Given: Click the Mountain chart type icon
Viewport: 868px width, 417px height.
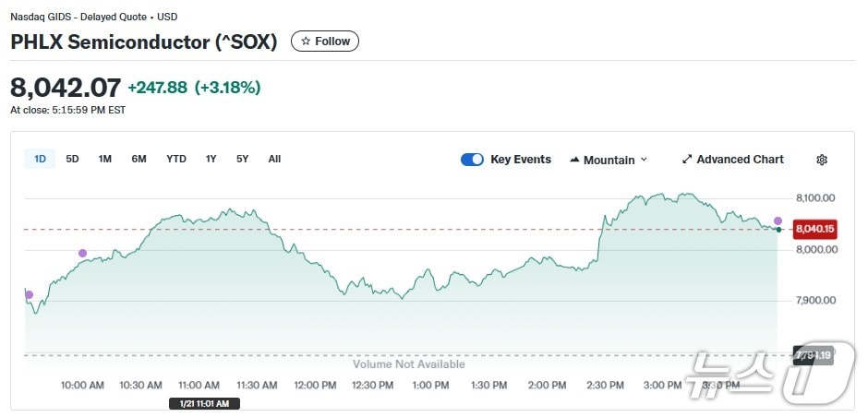Looking at the screenshot, I should [x=574, y=160].
